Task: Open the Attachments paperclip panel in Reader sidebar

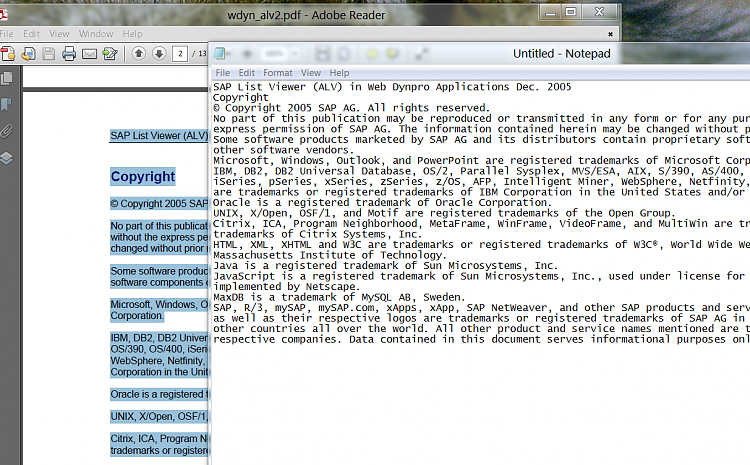Action: (x=6, y=131)
